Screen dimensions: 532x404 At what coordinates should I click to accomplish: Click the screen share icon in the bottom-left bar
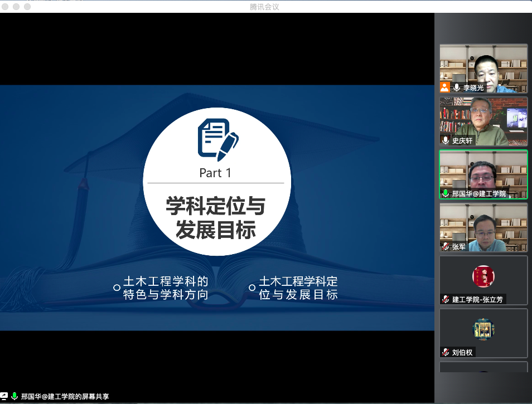[4, 397]
